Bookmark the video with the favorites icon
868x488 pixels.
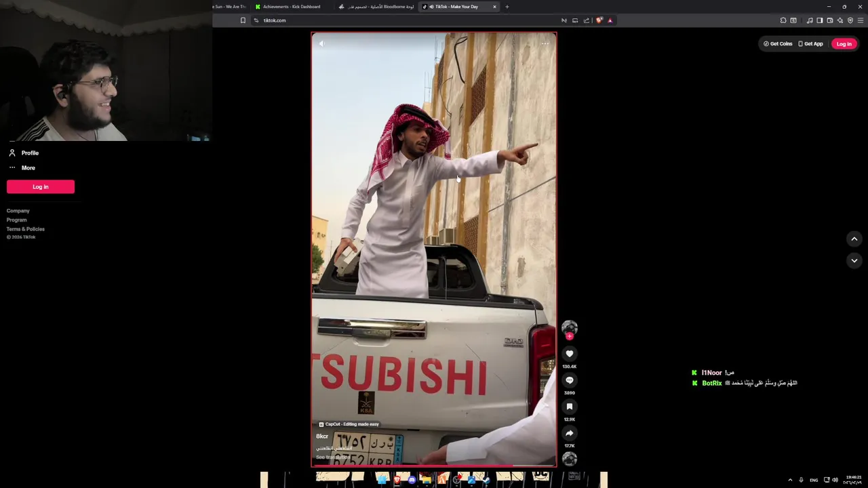(570, 407)
